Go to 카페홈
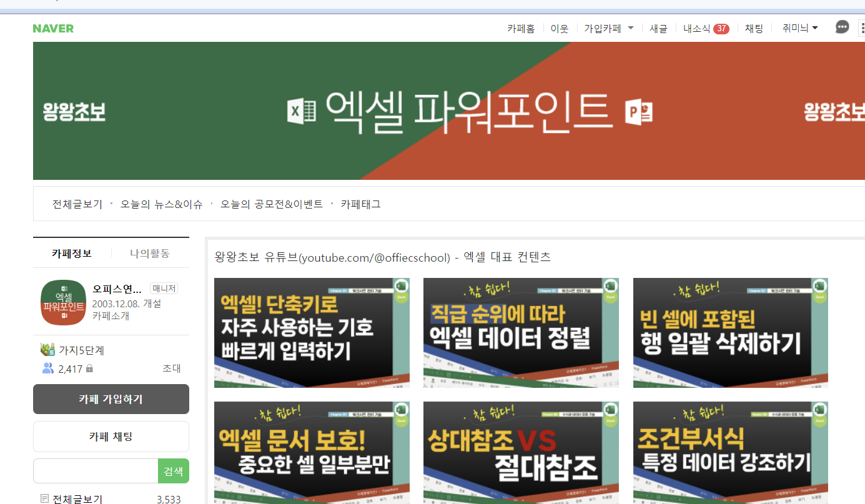 (x=521, y=28)
